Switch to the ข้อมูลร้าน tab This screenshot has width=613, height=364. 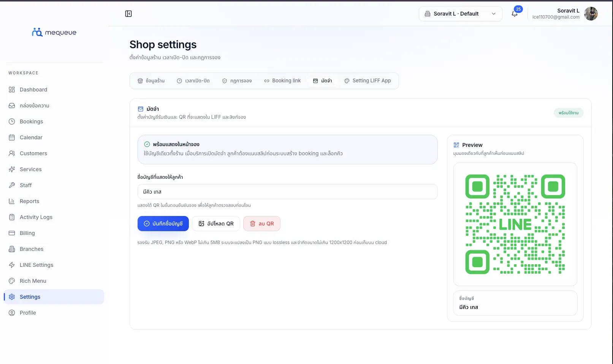151,81
